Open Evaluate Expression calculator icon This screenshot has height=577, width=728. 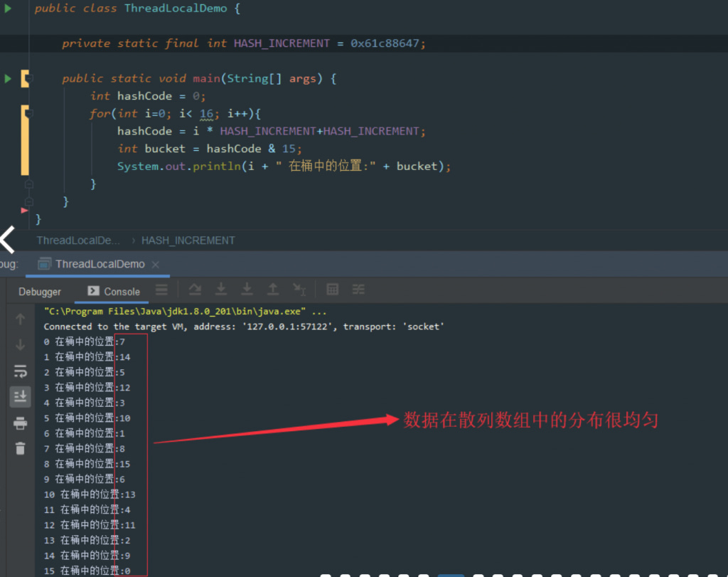pyautogui.click(x=332, y=289)
